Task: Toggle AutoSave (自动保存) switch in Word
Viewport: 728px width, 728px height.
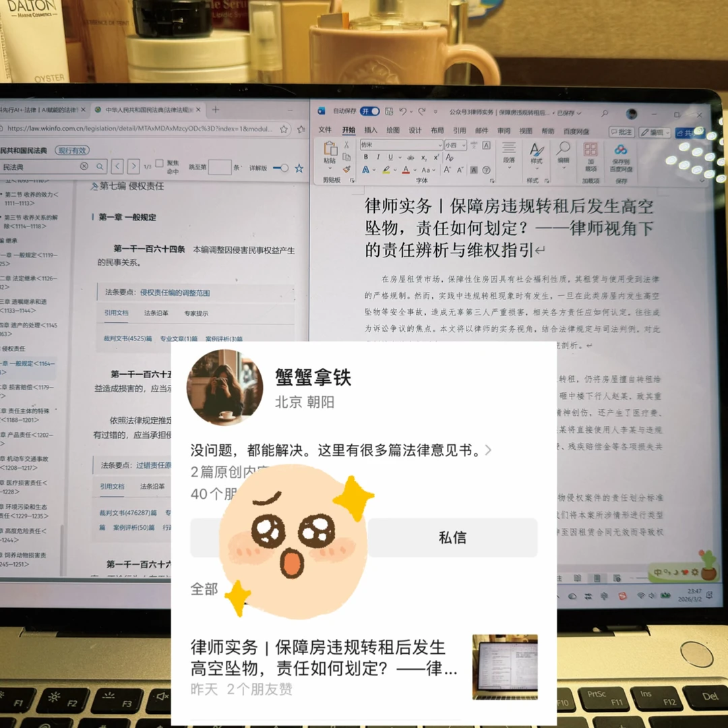Action: pos(370,111)
